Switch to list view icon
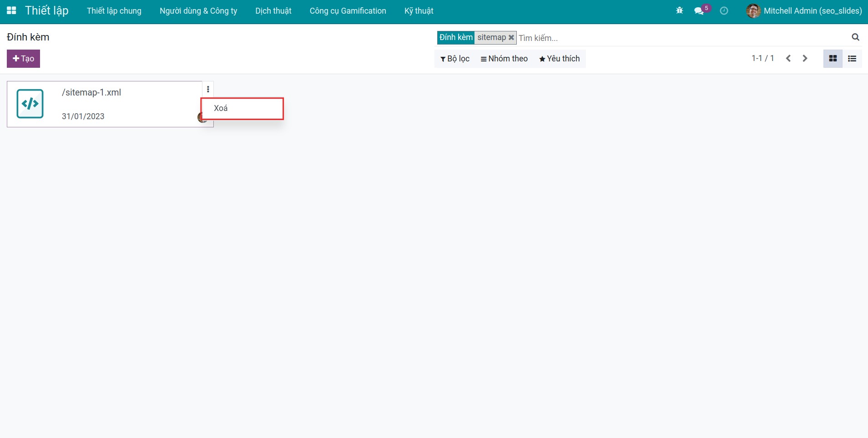 pyautogui.click(x=853, y=58)
